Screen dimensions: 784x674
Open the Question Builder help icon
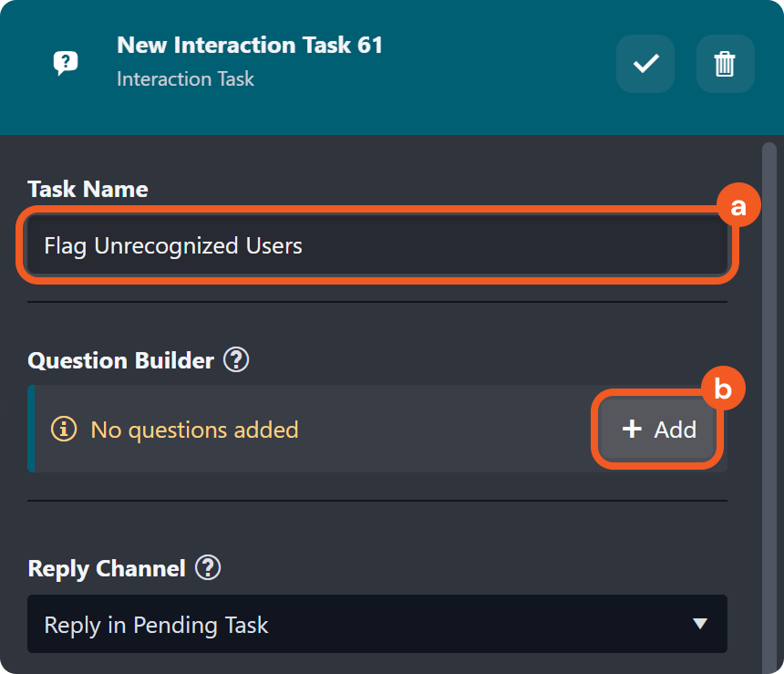click(236, 360)
